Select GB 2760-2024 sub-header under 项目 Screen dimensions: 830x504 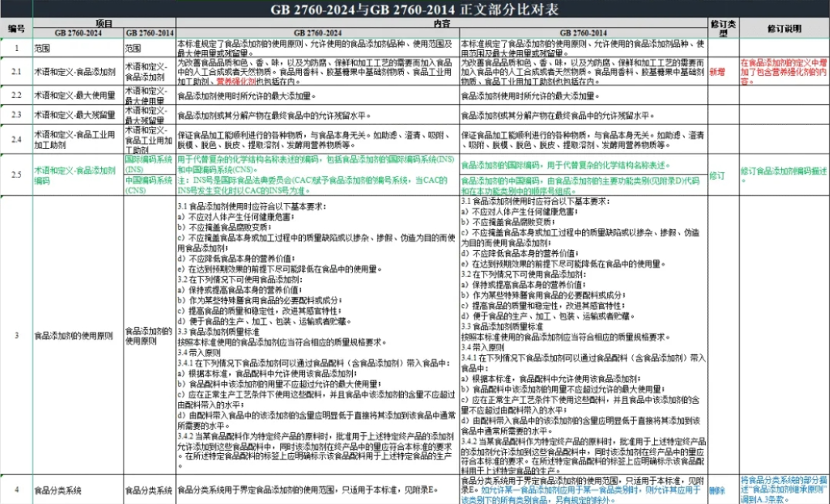point(76,33)
